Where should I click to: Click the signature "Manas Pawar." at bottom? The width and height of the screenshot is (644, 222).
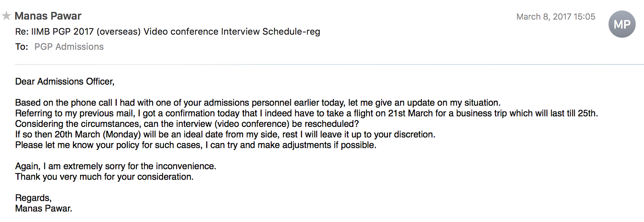pos(43,208)
